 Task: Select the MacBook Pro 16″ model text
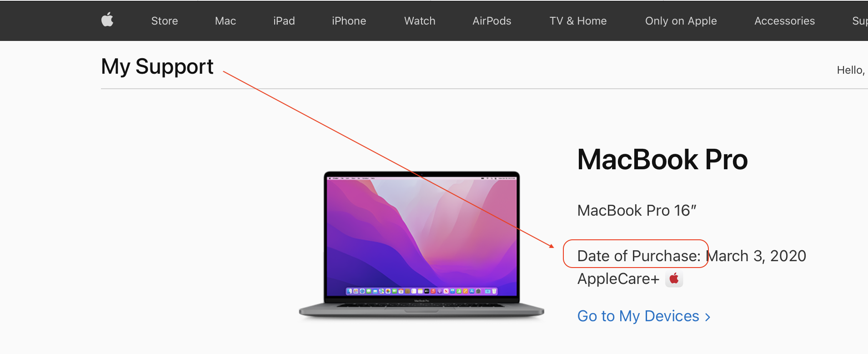(637, 211)
